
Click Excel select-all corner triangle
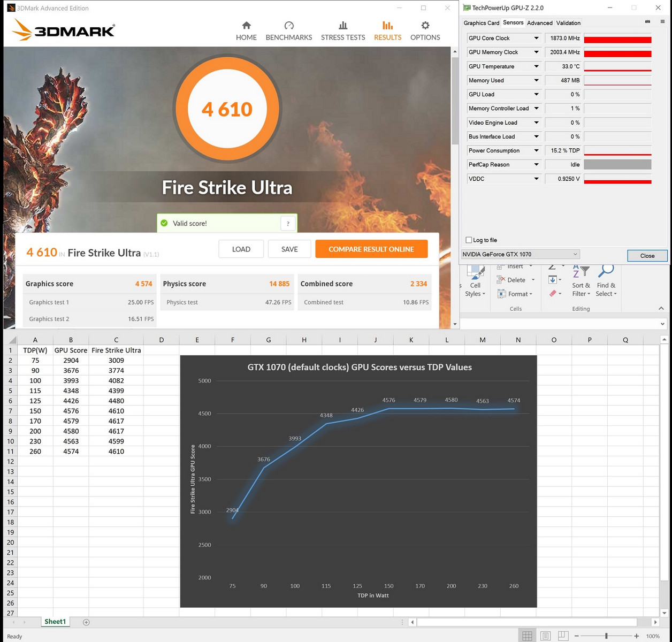click(11, 340)
